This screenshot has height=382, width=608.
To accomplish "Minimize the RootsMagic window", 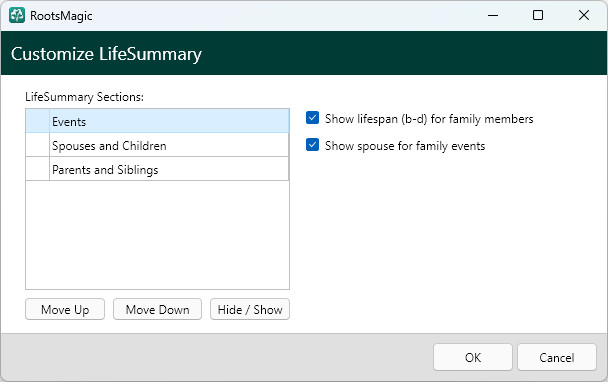I will point(493,16).
